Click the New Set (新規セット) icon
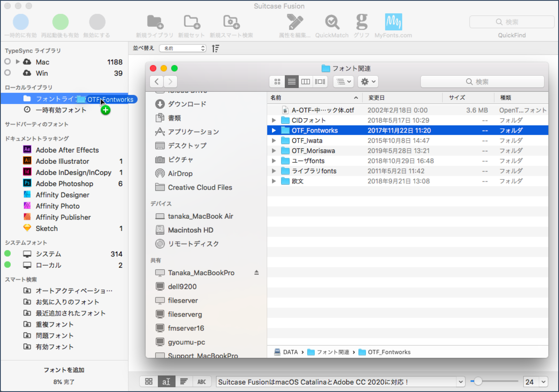 click(x=192, y=22)
